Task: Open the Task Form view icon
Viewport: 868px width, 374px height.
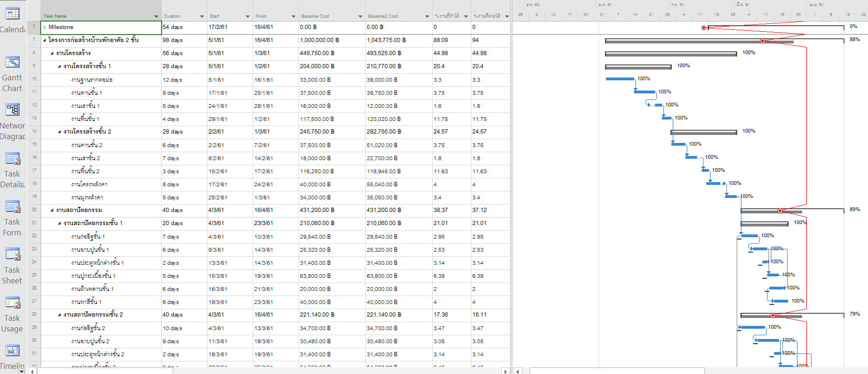Action: click(x=12, y=206)
